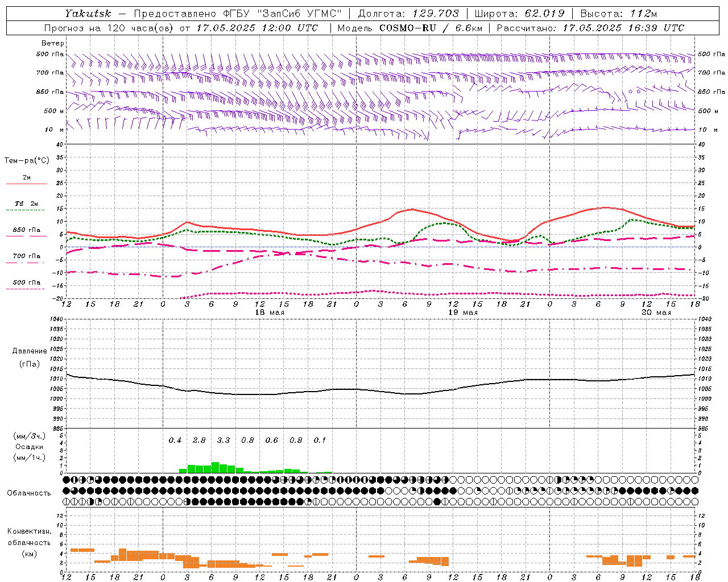The height and width of the screenshot is (582, 728).
Task: Click the '19 мая' date label
Action: (x=463, y=313)
